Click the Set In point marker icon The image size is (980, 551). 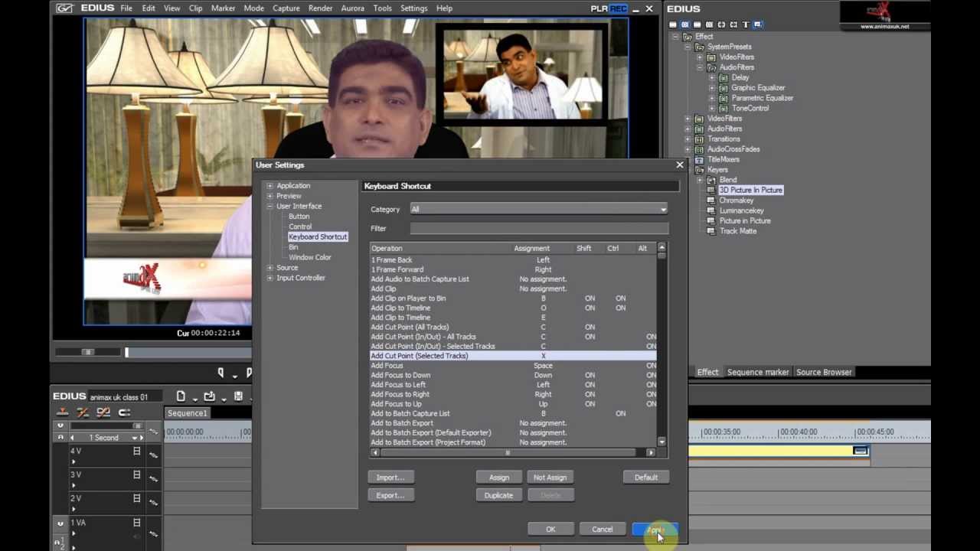[220, 373]
